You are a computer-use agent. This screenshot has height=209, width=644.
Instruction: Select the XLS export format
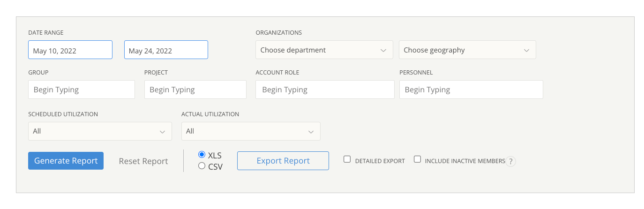[x=202, y=155]
